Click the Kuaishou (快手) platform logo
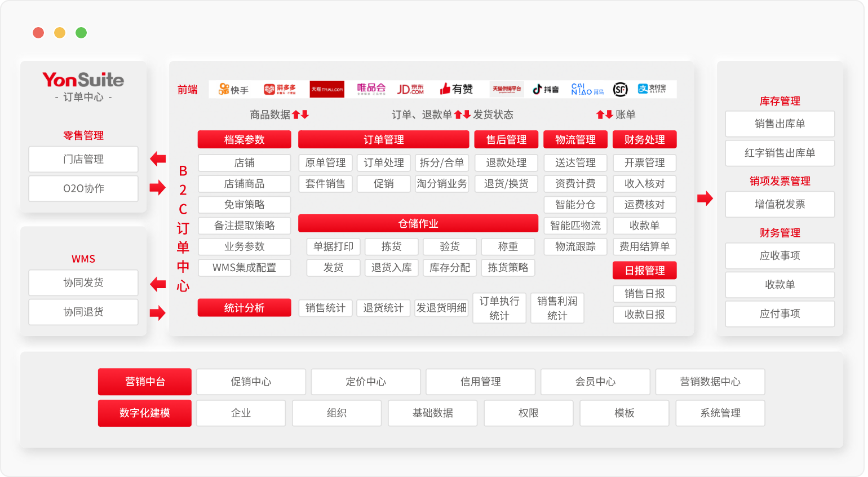Screen dimensions: 868x477 [233, 89]
